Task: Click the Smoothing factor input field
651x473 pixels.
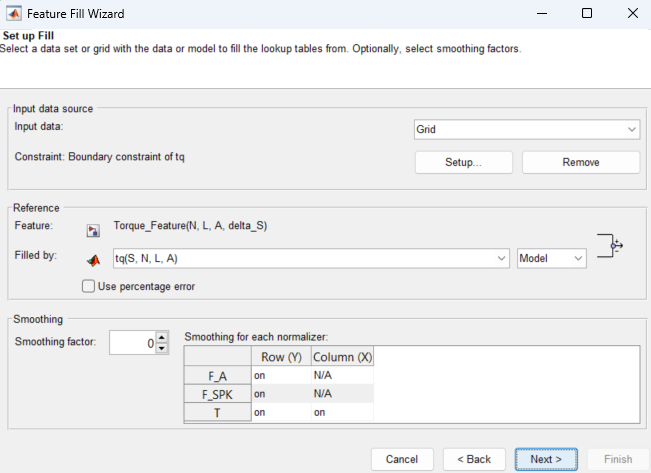Action: click(133, 343)
